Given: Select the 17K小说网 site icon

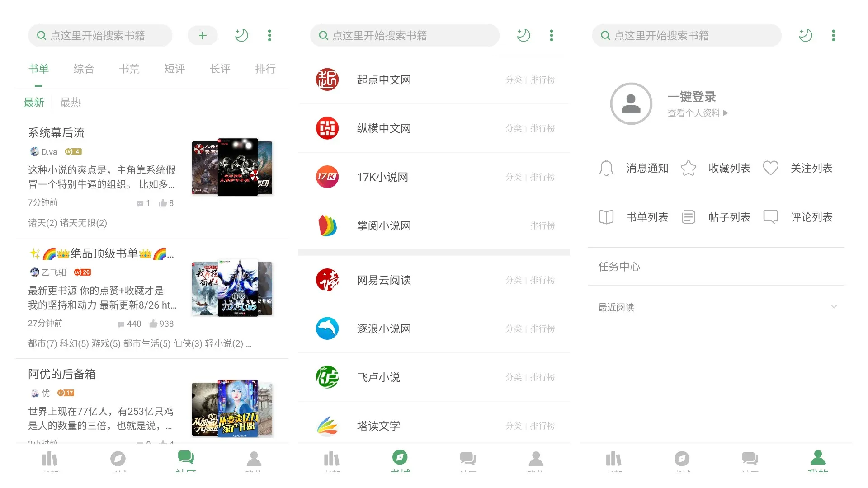Looking at the screenshot, I should 327,177.
